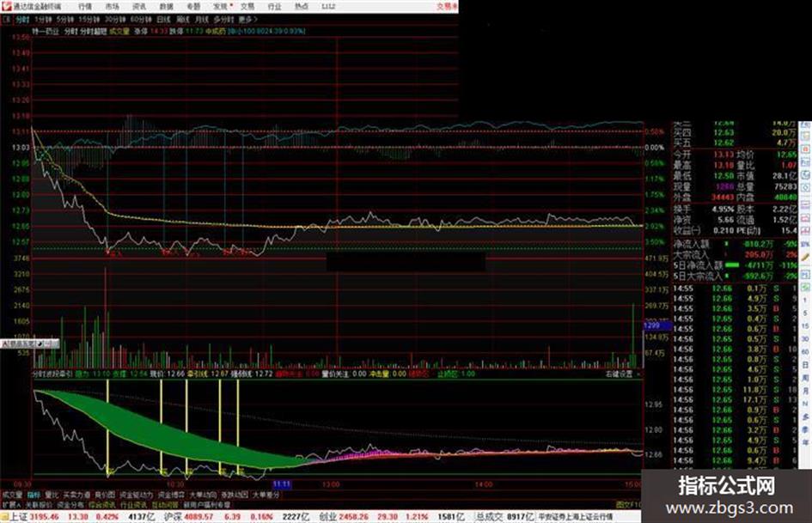812x523 pixels.
Task: Switch to the 月线 period tab
Action: [201, 20]
